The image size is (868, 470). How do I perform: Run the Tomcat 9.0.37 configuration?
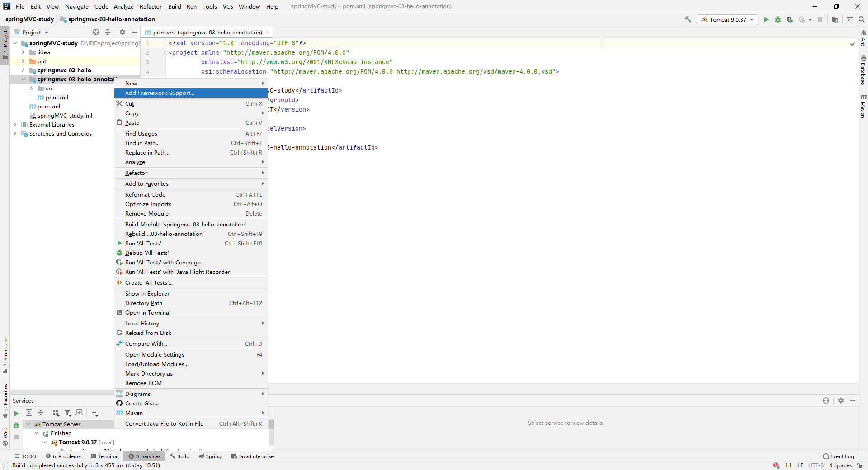click(x=766, y=19)
